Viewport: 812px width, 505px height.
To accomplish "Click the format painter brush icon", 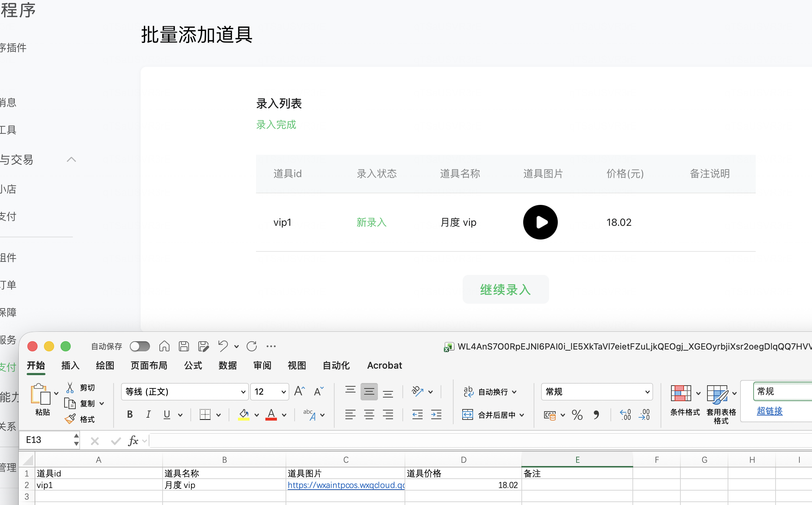I will point(70,419).
